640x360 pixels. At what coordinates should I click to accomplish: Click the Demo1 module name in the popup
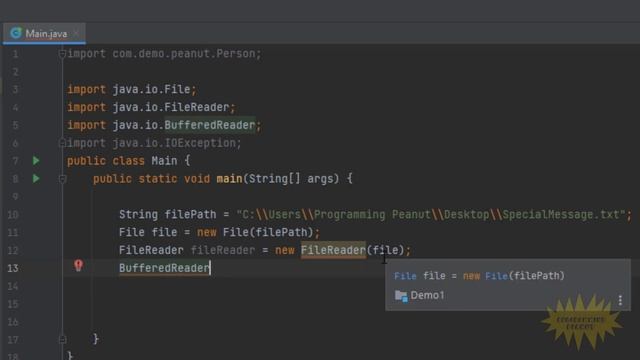427,295
